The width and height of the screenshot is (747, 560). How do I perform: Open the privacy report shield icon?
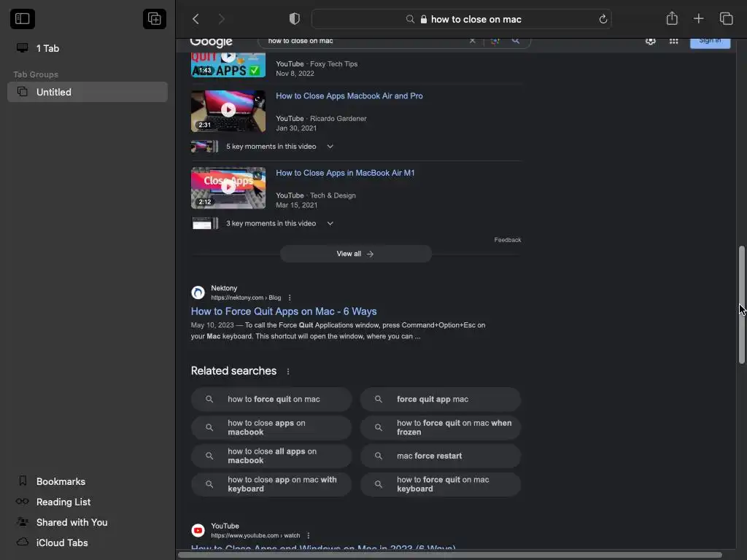295,19
